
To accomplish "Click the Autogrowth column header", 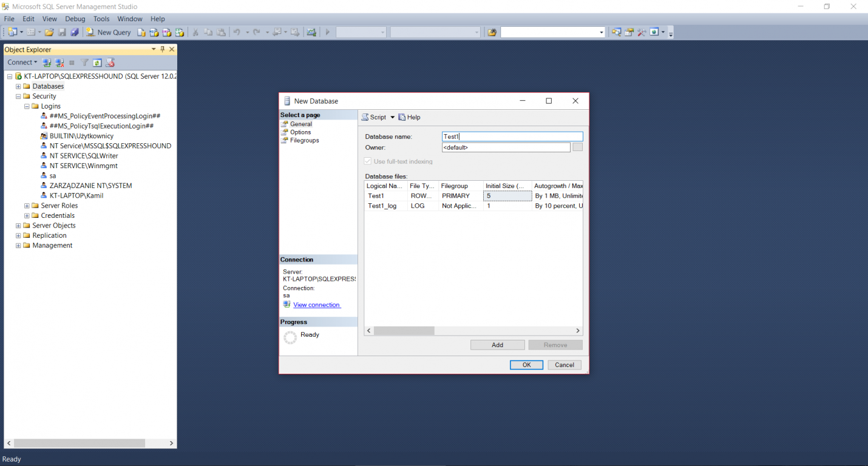I will pos(557,186).
